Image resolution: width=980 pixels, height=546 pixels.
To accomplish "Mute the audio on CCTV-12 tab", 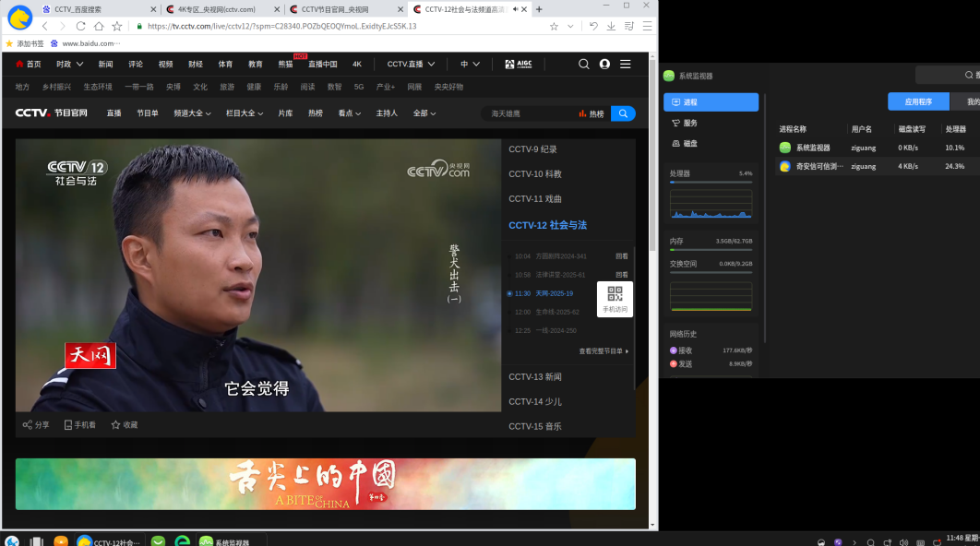I will point(515,9).
